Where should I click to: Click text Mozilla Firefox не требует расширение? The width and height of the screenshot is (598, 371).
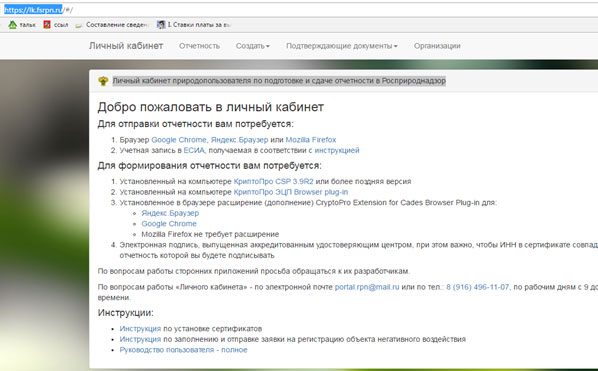pos(210,234)
